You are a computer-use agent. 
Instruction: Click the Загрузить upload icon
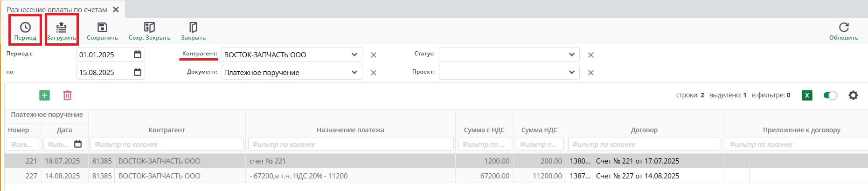pyautogui.click(x=61, y=27)
